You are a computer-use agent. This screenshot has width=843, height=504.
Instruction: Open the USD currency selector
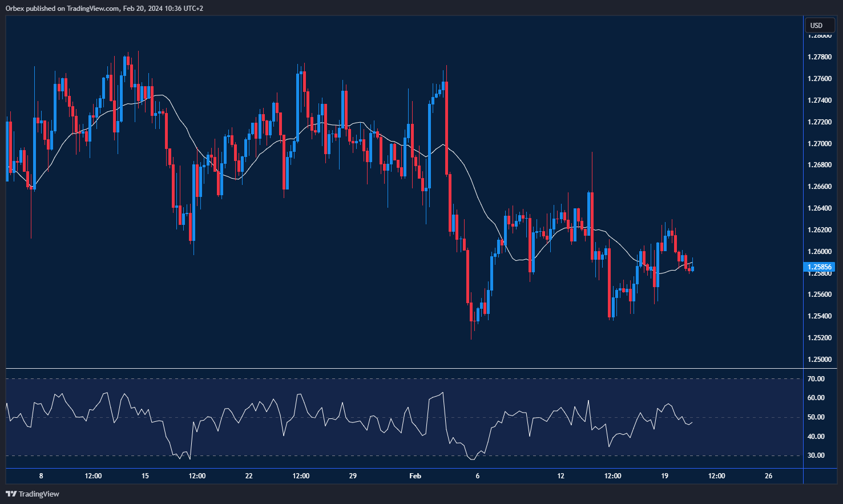coord(817,25)
